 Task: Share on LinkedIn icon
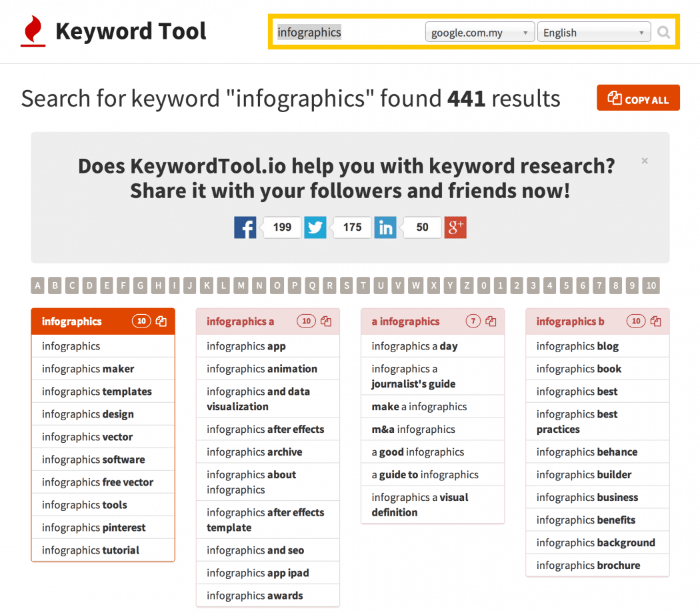[385, 227]
